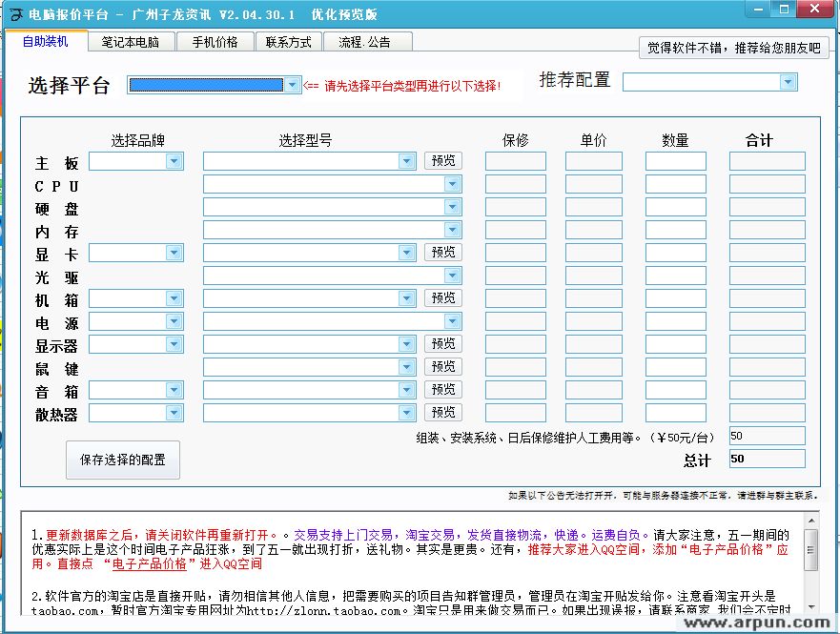Click the announcement scrollbar up arrow

click(x=811, y=521)
